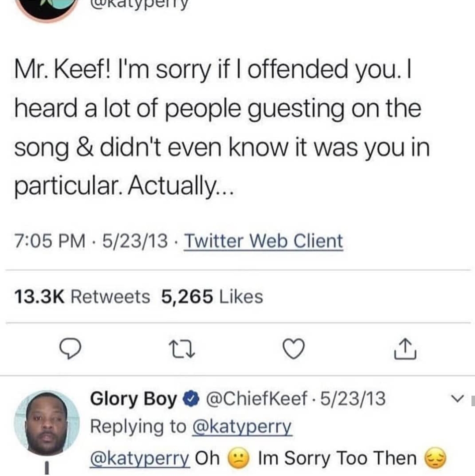Image resolution: width=475 pixels, height=476 pixels.
Task: Open the Twitter Web Client link
Action: click(263, 241)
